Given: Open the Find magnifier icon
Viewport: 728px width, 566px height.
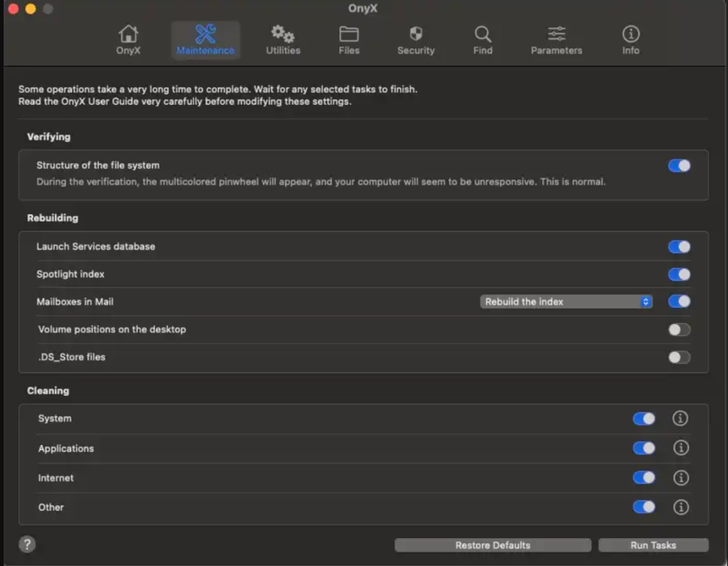Looking at the screenshot, I should tap(482, 34).
